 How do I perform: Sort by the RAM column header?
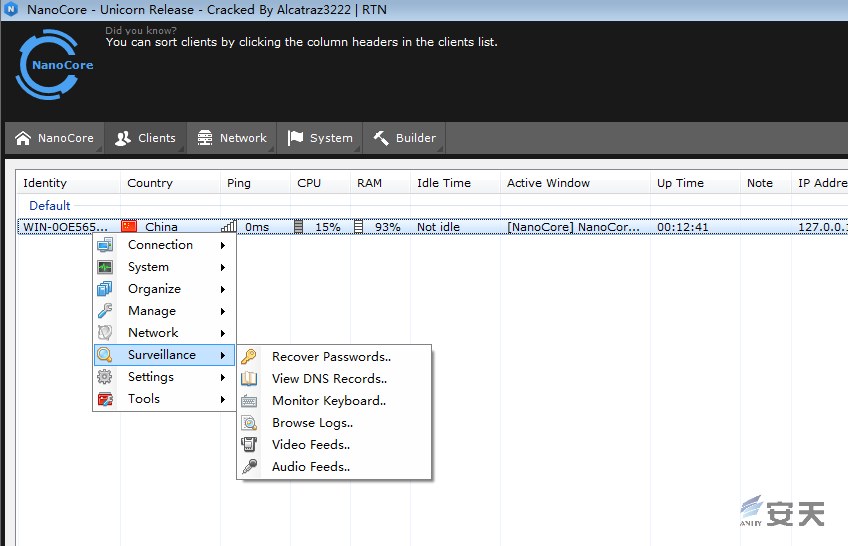click(x=380, y=183)
